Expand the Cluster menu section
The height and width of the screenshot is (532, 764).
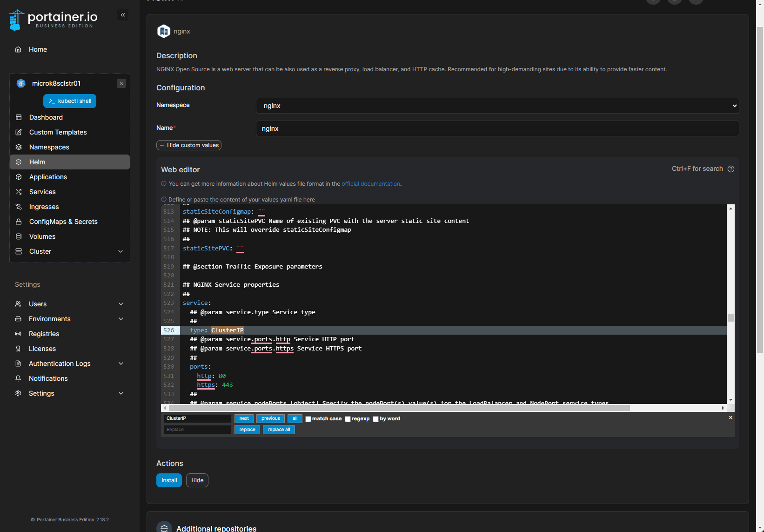coord(121,251)
